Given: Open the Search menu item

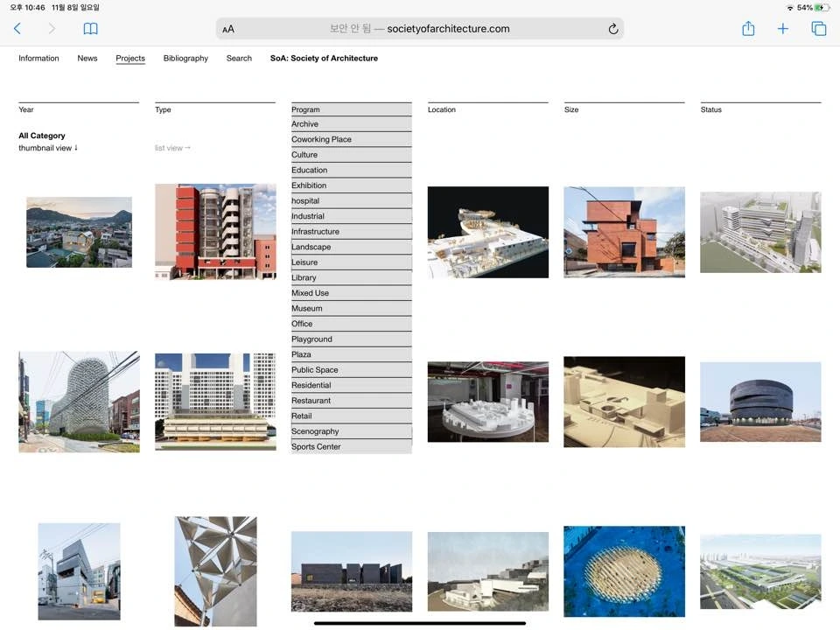Looking at the screenshot, I should pos(239,58).
